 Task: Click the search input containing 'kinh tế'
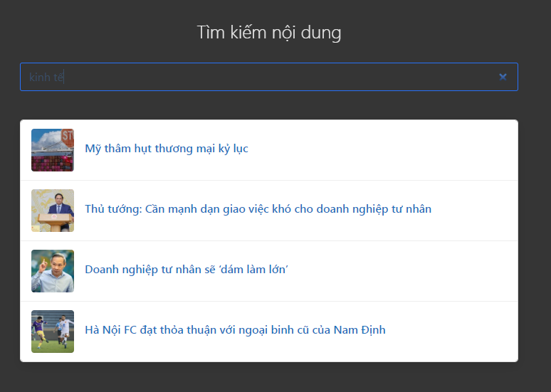(269, 77)
